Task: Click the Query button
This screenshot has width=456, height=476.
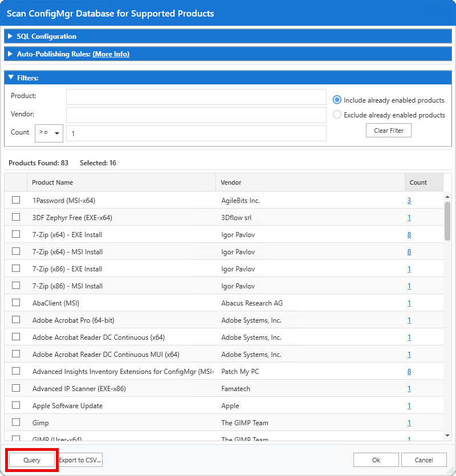Action: [31, 459]
